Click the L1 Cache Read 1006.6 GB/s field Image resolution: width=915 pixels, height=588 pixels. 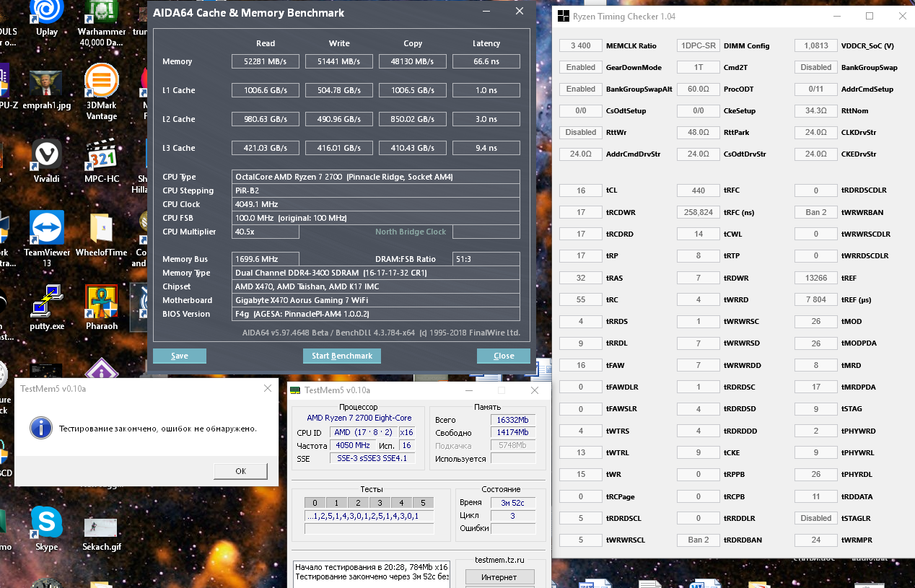coord(266,90)
